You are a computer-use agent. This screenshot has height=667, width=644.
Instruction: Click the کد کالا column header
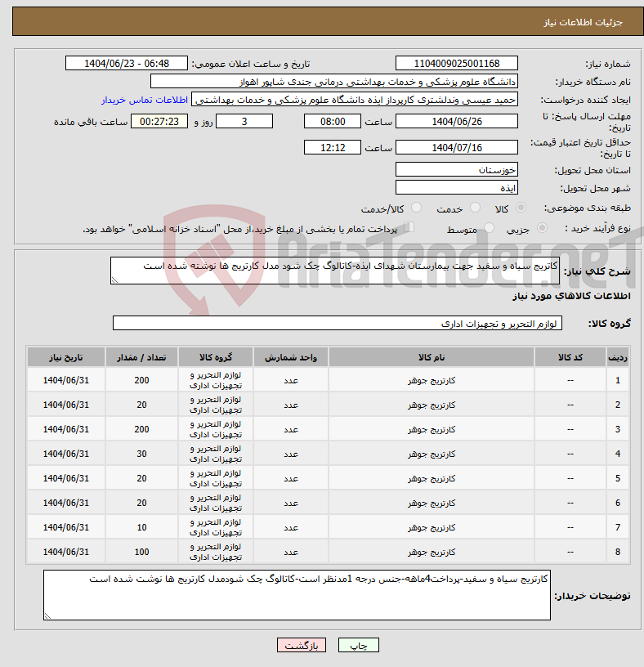(570, 357)
